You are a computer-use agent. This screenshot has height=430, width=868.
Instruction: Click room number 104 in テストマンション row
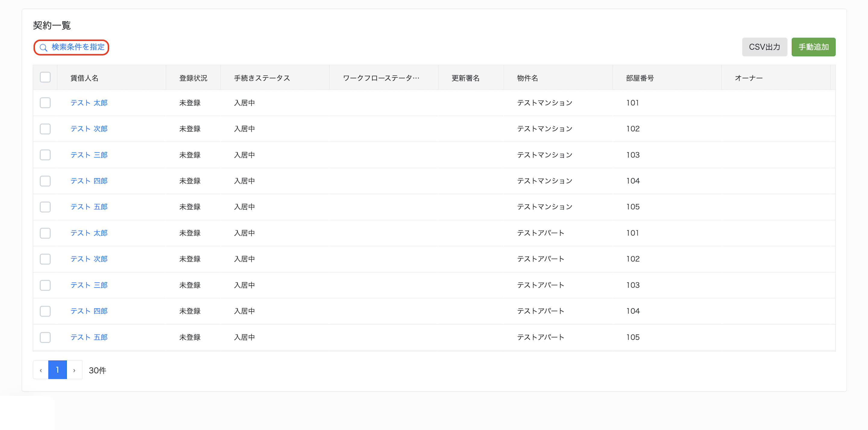633,181
